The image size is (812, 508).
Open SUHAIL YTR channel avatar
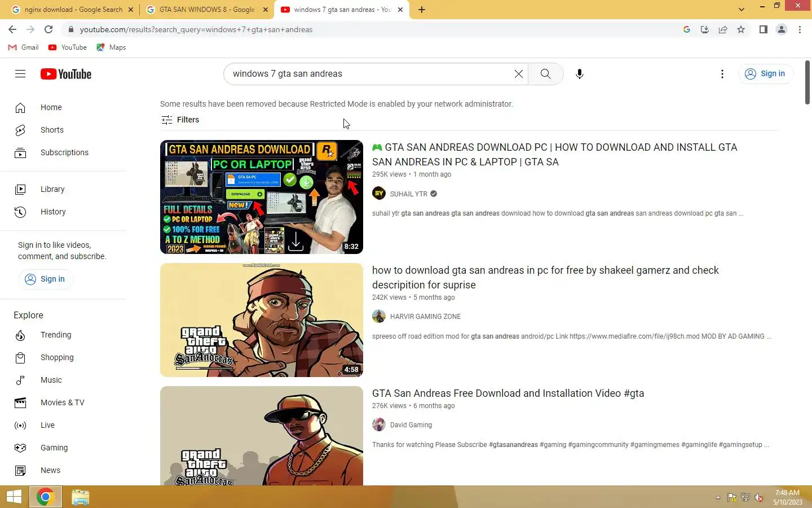[x=379, y=194]
